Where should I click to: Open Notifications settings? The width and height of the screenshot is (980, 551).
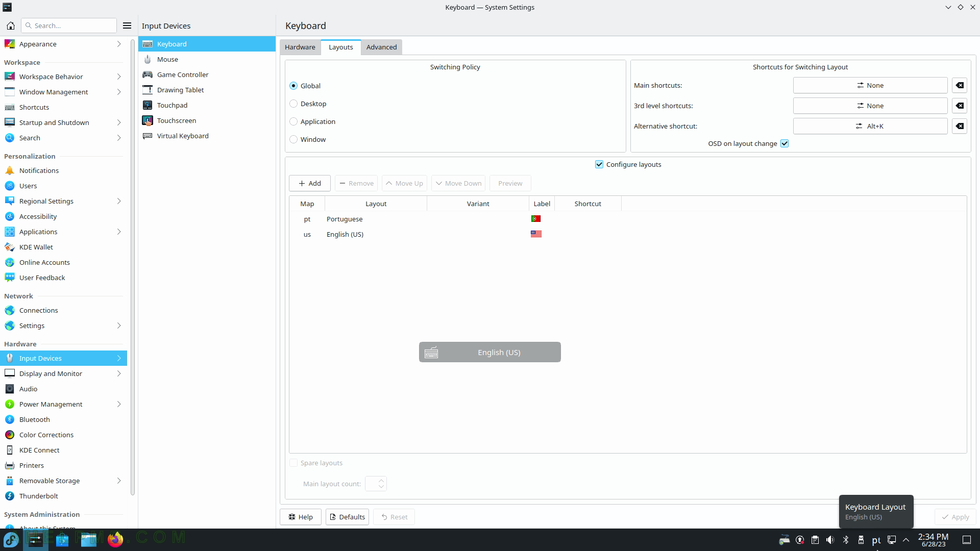pos(63,170)
